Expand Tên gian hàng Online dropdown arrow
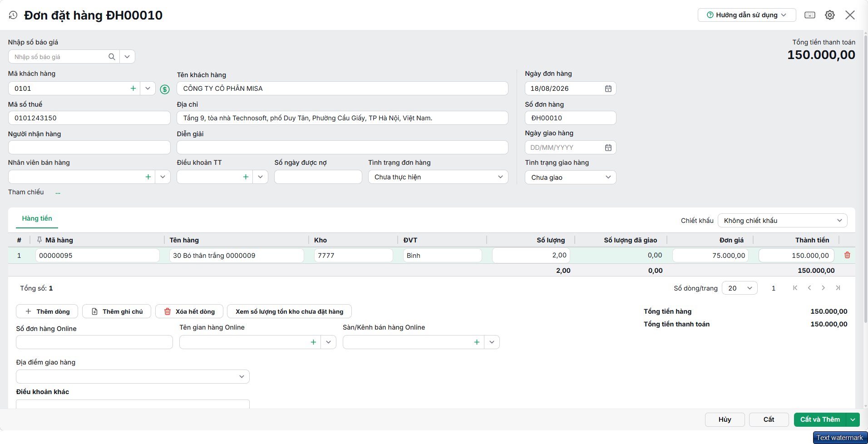This screenshot has width=868, height=444. (x=328, y=342)
